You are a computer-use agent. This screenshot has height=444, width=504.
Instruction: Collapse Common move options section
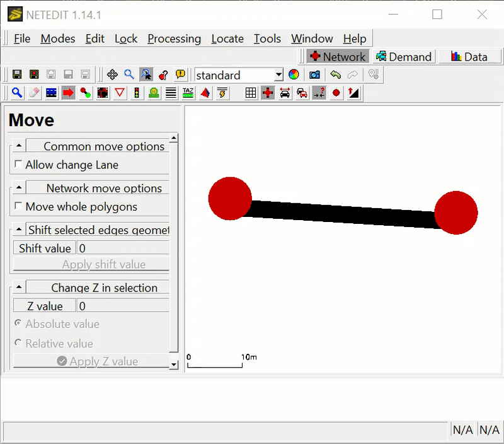(x=19, y=146)
